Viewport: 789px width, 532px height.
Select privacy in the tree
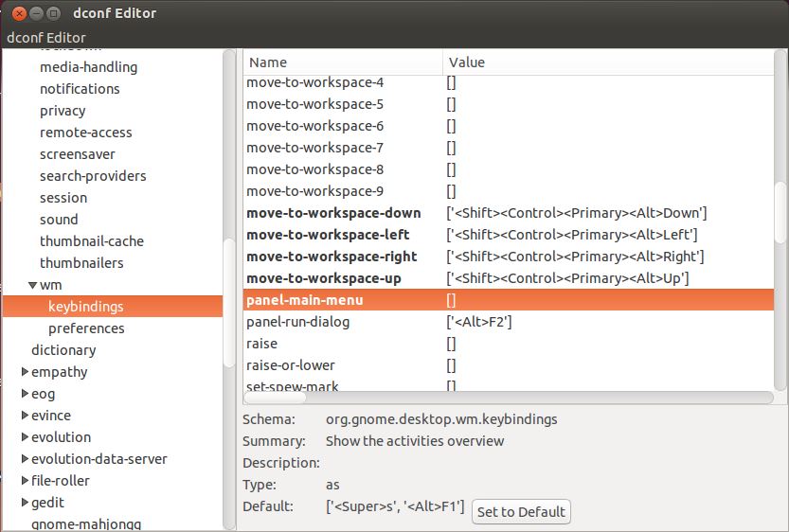coord(63,111)
